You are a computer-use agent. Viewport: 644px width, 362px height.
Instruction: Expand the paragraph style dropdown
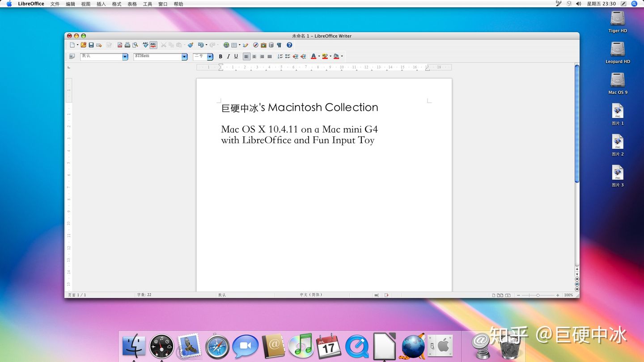125,57
